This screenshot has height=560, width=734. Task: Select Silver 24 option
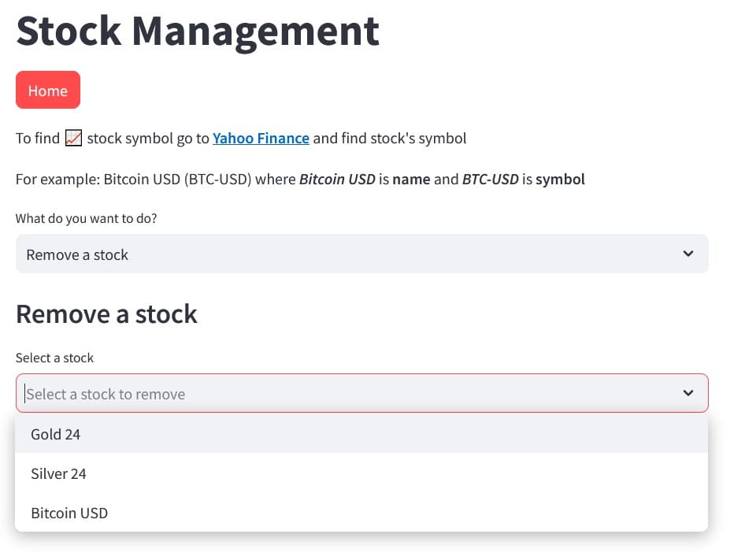click(58, 473)
